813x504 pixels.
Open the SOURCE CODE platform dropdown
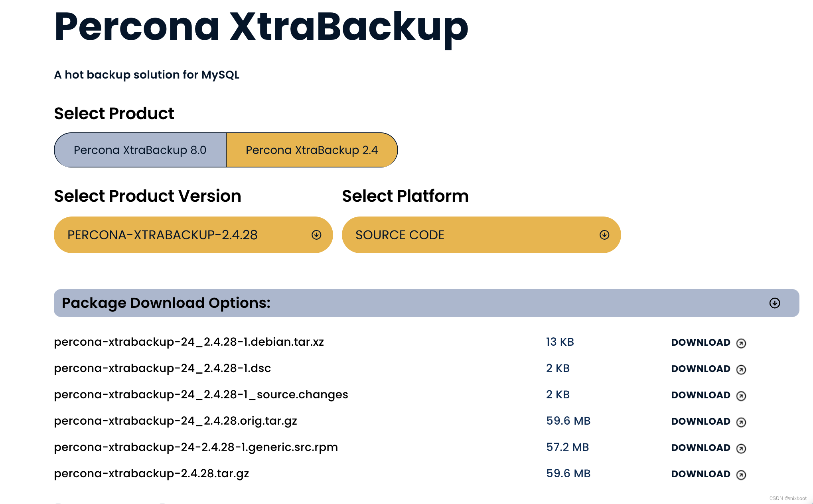(481, 235)
